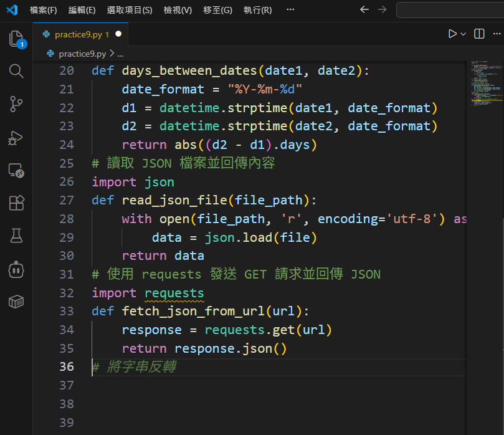
Task: Open the 檔案(F) menu
Action: pos(43,10)
